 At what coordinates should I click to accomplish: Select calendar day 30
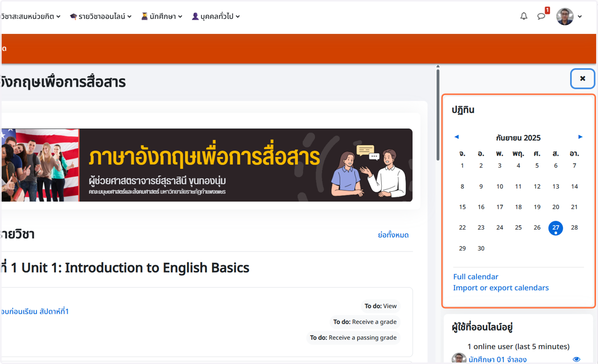481,248
